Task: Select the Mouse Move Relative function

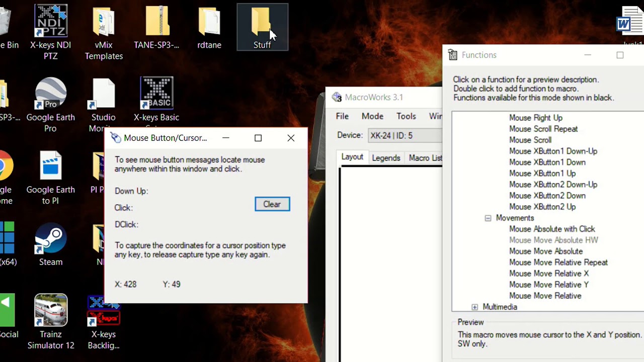Action: pyautogui.click(x=545, y=296)
